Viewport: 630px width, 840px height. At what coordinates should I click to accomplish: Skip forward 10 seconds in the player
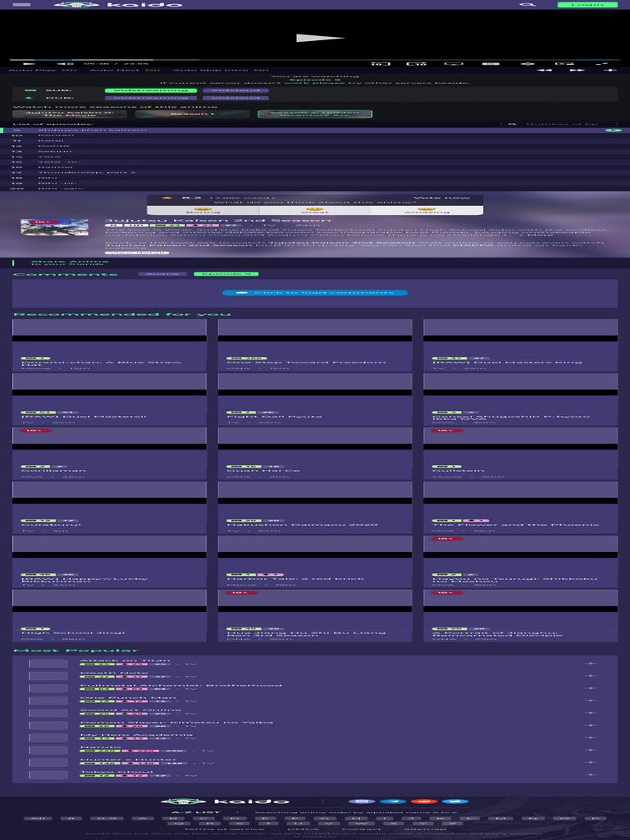(x=417, y=64)
